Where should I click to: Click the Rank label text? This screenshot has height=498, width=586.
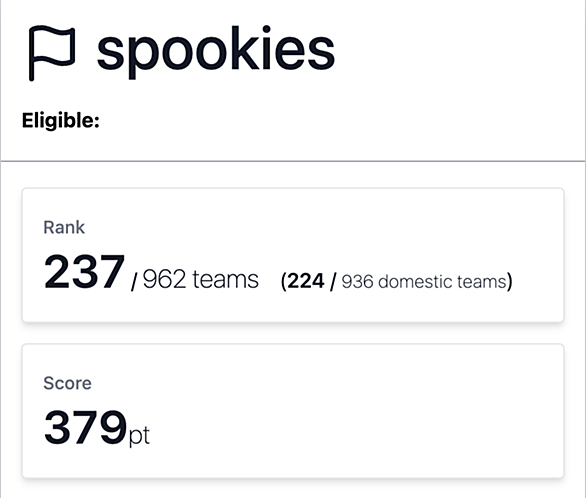64,227
